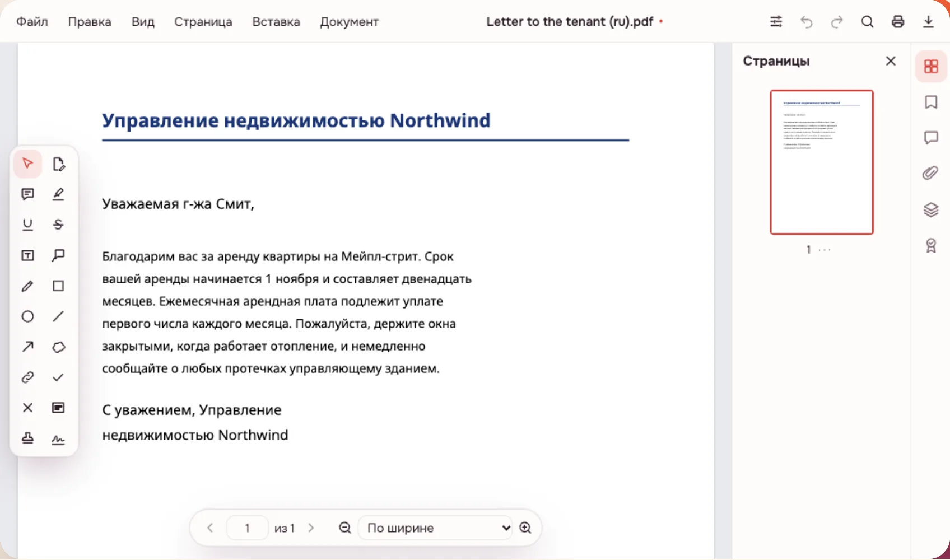Undo the last action
The height and width of the screenshot is (560, 950).
pyautogui.click(x=807, y=22)
